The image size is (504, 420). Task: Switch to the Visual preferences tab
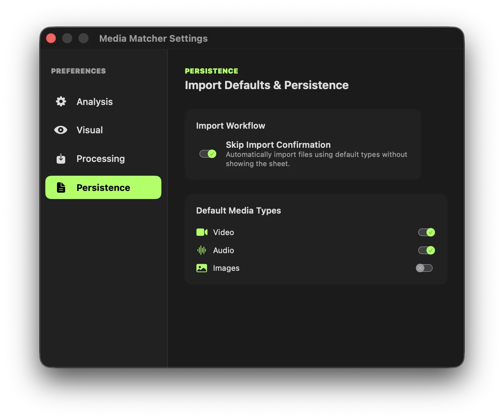103,130
